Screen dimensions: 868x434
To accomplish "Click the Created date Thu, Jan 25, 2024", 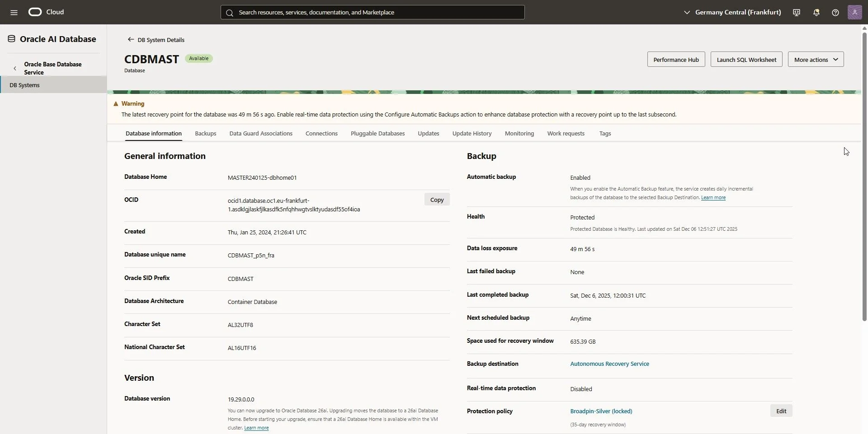I will point(267,232).
